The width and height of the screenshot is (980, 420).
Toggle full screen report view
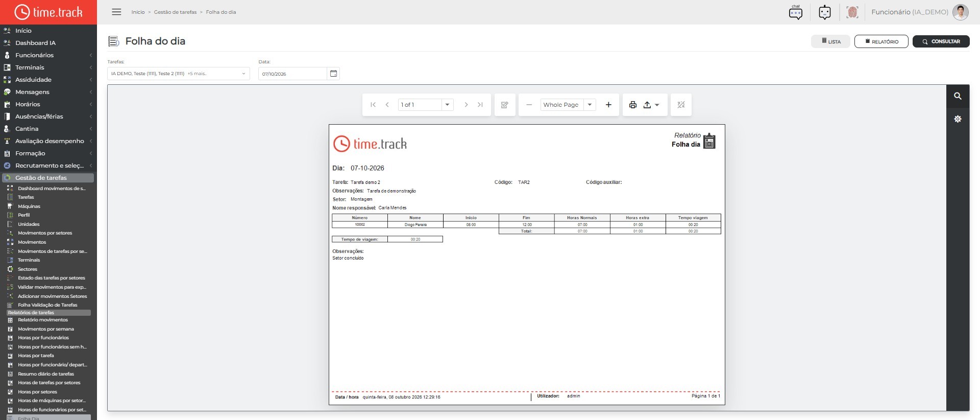[x=681, y=105]
